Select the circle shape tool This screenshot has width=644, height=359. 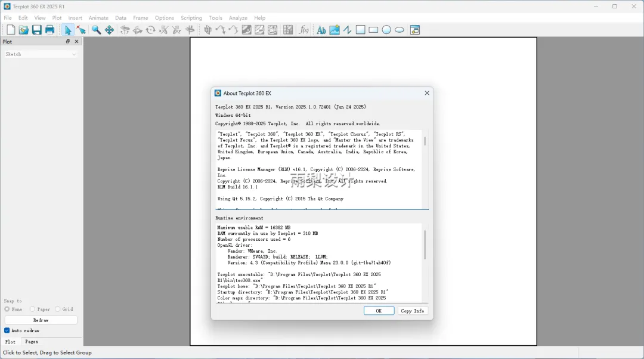coord(386,30)
